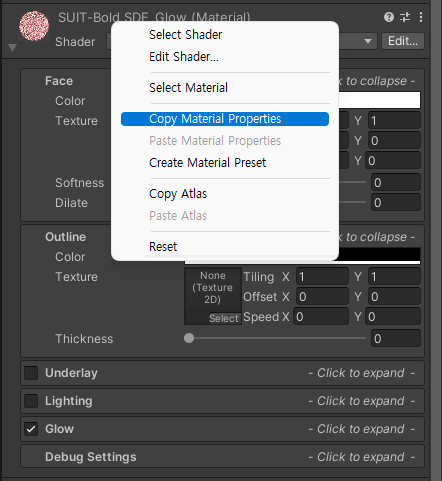Click the Outline Thickness slider handle
This screenshot has width=442, height=481.
(x=189, y=338)
